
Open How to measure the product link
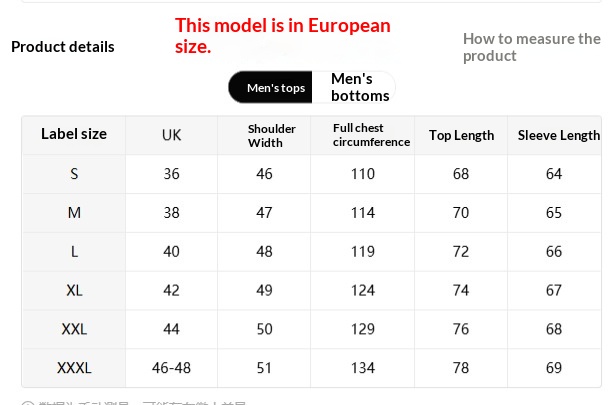(531, 47)
